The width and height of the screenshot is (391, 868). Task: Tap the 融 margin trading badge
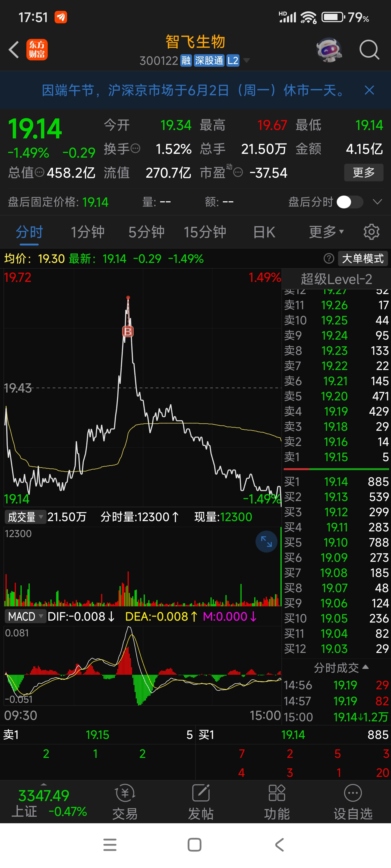pos(186,61)
